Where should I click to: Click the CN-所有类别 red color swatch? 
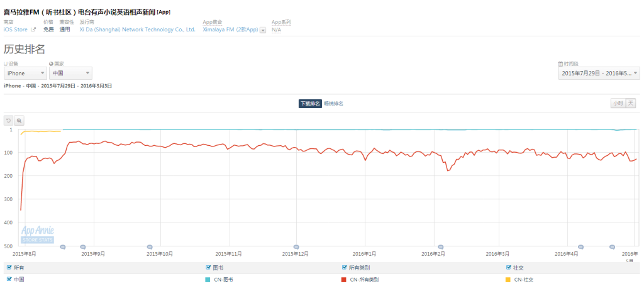344,280
